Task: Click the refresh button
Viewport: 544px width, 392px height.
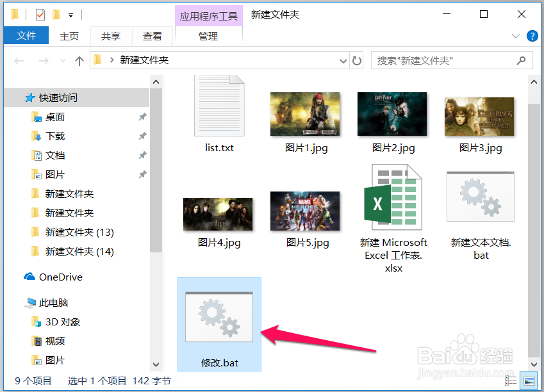Action: [x=357, y=61]
